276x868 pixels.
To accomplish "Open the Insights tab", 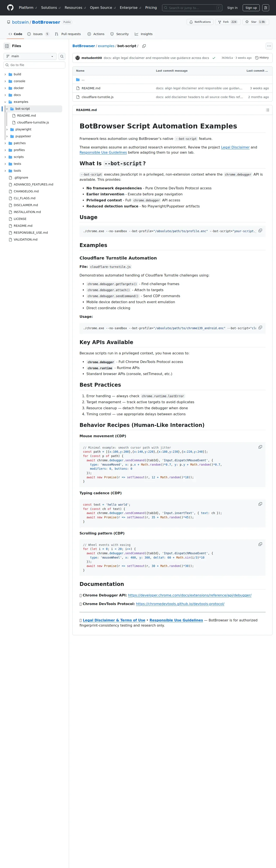I will point(144,34).
